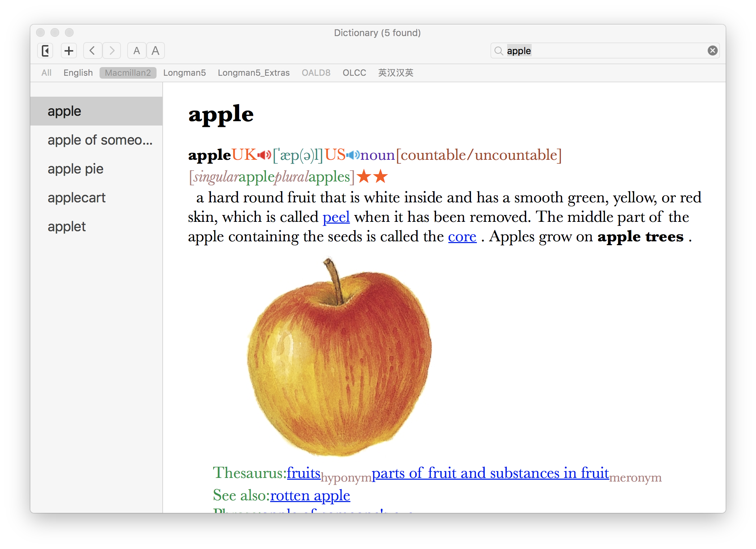Increase font size with large A
Viewport: 756px width, 549px height.
pyautogui.click(x=155, y=50)
